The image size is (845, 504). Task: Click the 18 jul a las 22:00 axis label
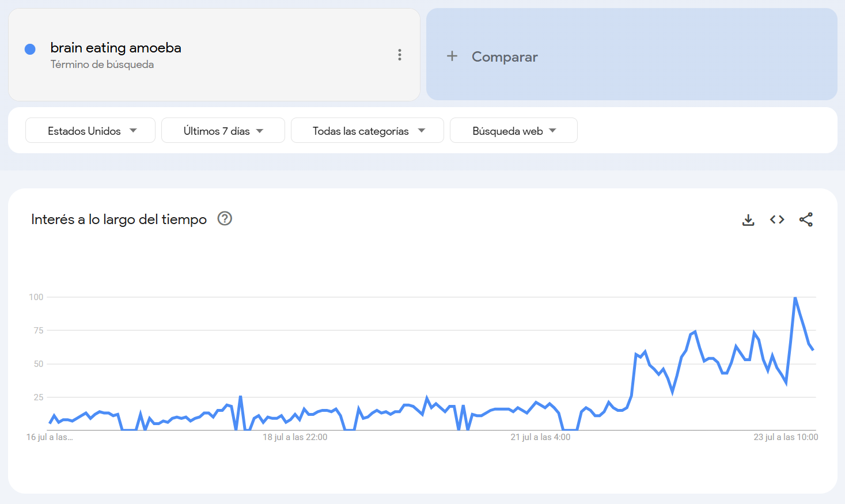pos(295,437)
